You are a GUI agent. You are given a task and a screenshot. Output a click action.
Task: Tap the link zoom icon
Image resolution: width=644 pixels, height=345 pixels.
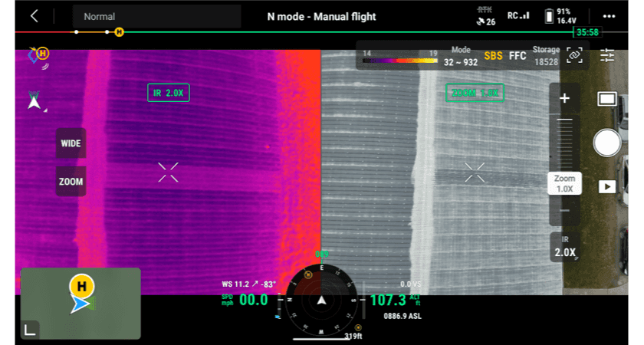coord(574,55)
